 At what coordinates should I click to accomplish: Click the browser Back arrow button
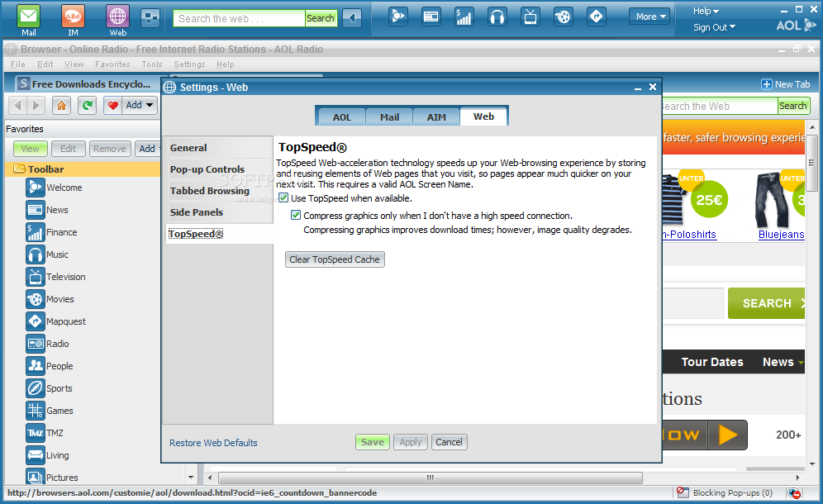(18, 105)
